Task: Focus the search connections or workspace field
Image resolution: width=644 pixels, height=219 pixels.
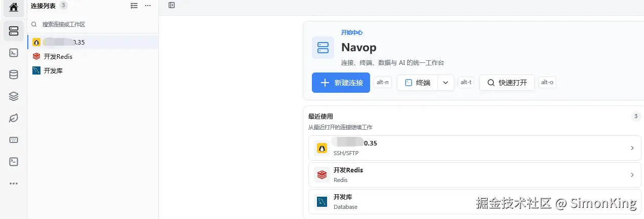Action: tap(93, 24)
